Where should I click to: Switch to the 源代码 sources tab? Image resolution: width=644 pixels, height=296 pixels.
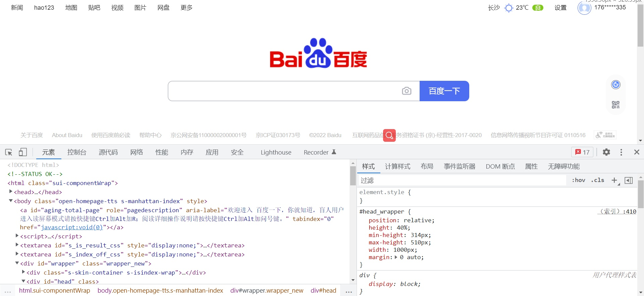point(108,152)
